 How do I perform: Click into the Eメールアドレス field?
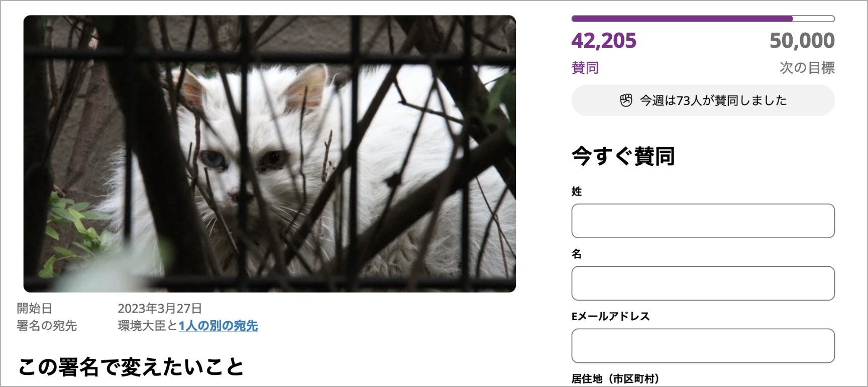[703, 346]
